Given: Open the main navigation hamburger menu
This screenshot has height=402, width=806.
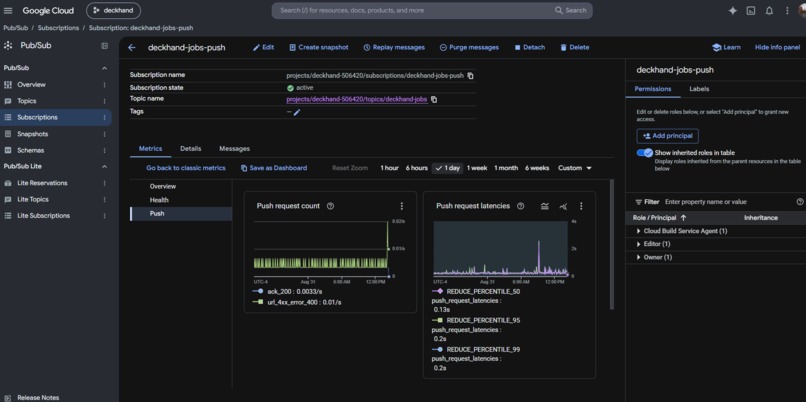Looking at the screenshot, I should (8, 10).
